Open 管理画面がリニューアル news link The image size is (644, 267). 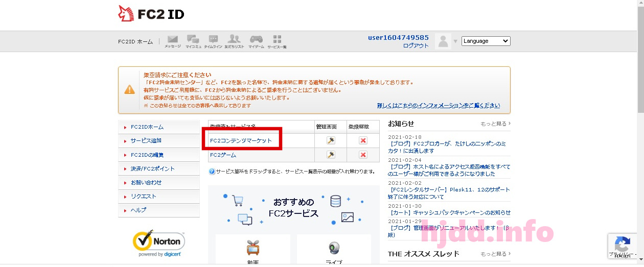click(449, 231)
